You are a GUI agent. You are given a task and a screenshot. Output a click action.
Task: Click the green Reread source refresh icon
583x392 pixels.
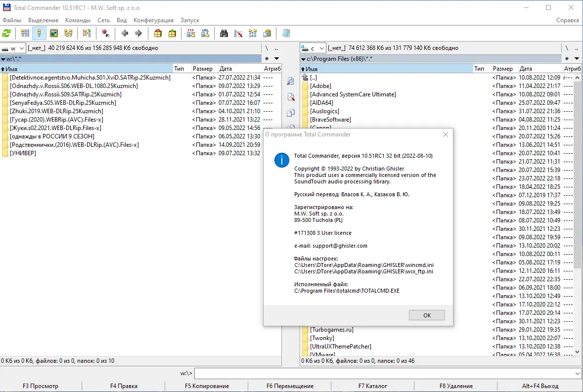(x=6, y=34)
